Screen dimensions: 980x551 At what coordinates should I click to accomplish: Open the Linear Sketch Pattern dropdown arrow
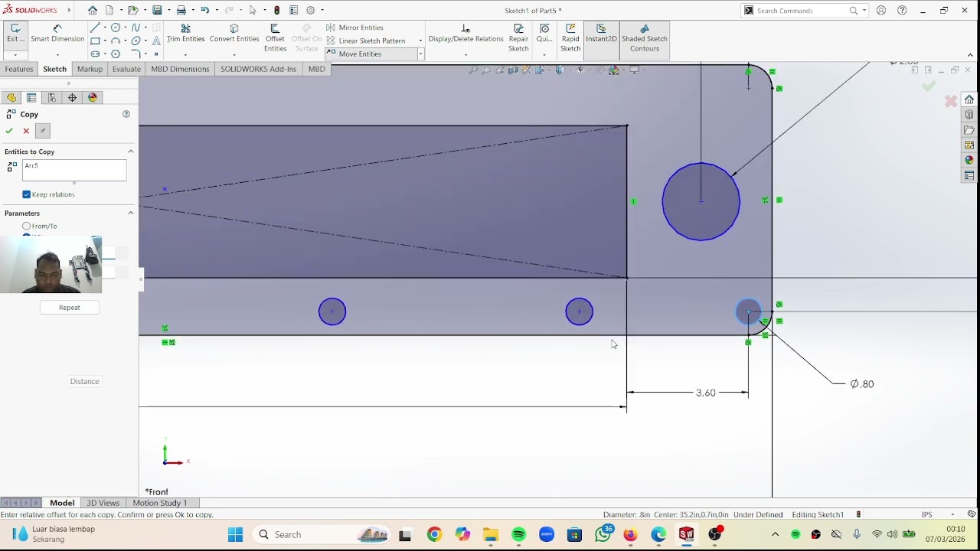[420, 41]
